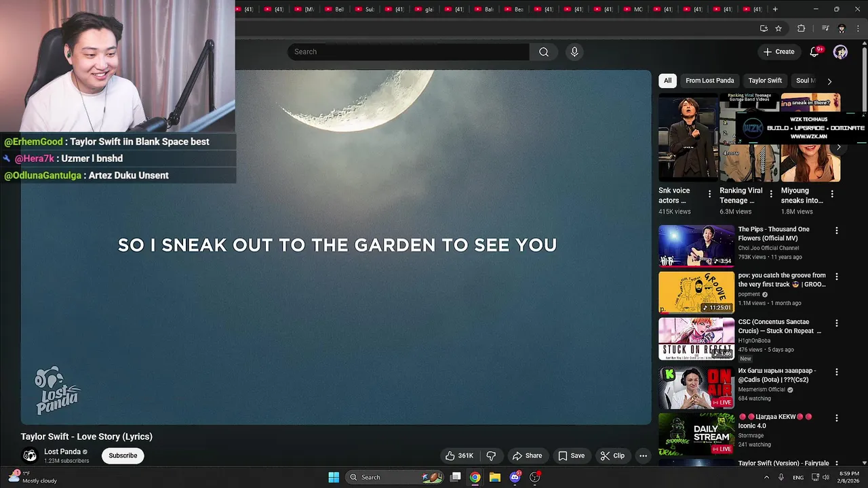Open options for Miyoung sneaks short
Image resolution: width=868 pixels, height=488 pixels.
(832, 194)
